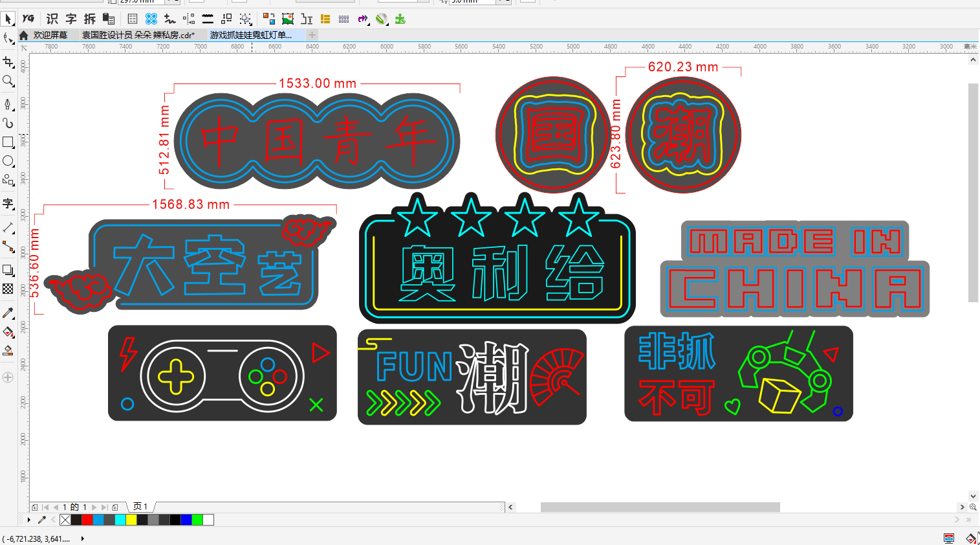
Task: Click the document palette eyedropper
Action: pos(42,520)
